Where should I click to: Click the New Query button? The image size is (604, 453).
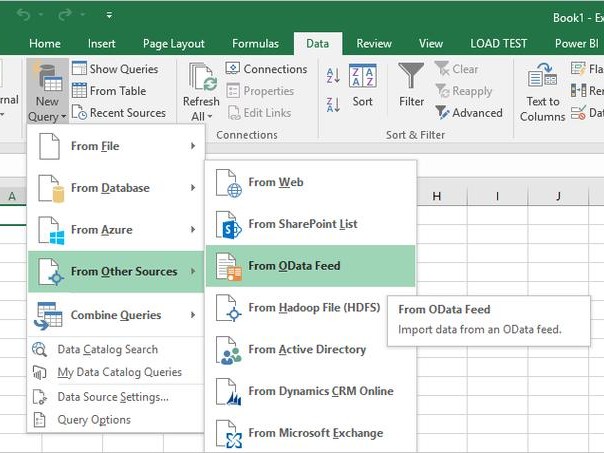pos(47,92)
